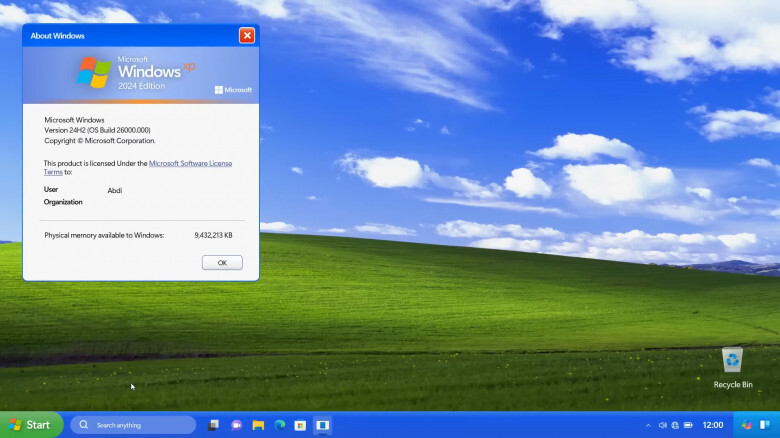The width and height of the screenshot is (780, 438).
Task: Open the Start menu
Action: pyautogui.click(x=31, y=425)
